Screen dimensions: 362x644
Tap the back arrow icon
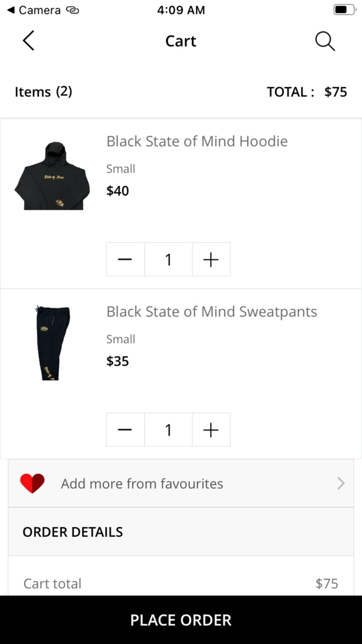tap(29, 41)
